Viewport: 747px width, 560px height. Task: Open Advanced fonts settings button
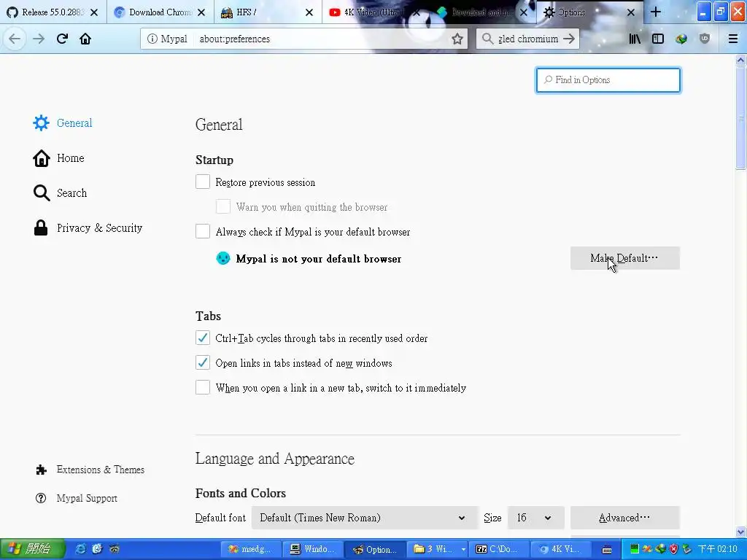pyautogui.click(x=625, y=518)
